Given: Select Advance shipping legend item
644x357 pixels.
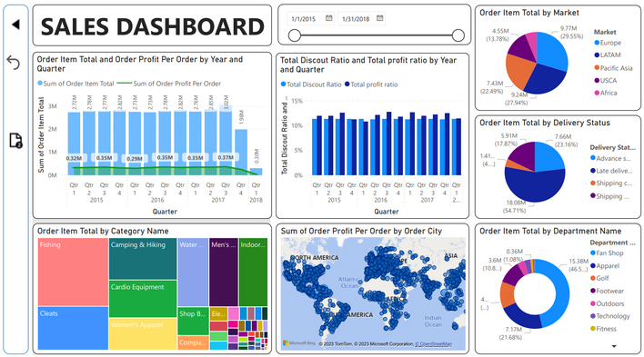Looking at the screenshot, I should [x=610, y=158].
